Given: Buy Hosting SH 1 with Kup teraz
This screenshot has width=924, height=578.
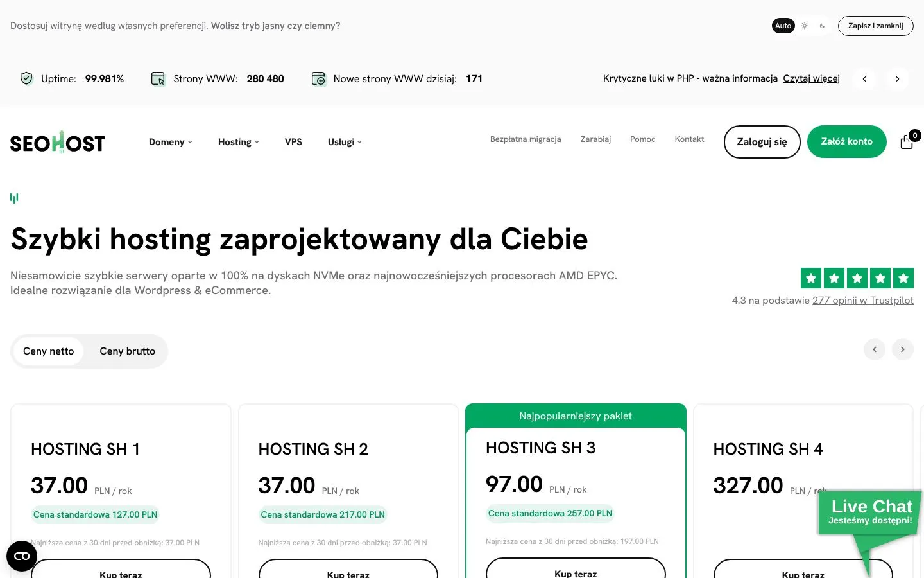Looking at the screenshot, I should pyautogui.click(x=121, y=569).
